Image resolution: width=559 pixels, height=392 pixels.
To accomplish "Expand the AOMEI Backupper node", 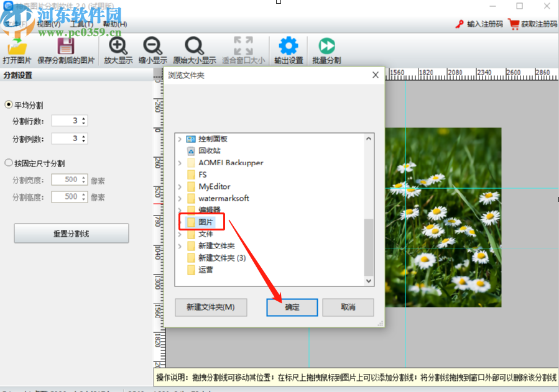I will point(180,163).
